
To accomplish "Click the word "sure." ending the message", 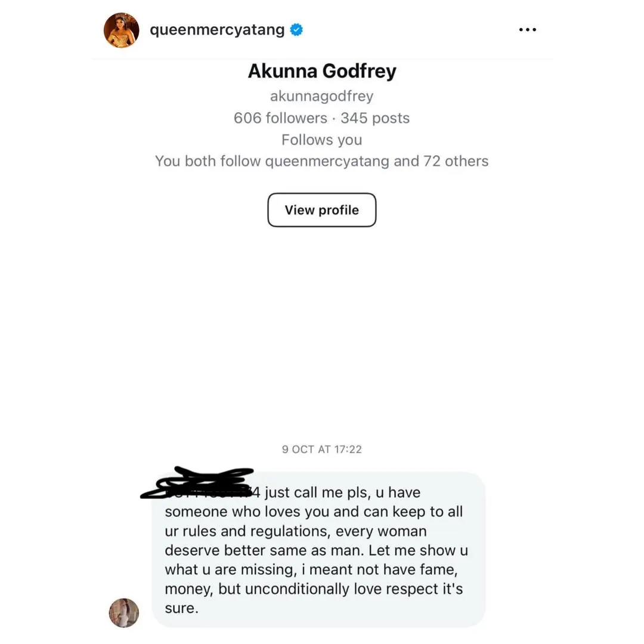I will (x=181, y=608).
